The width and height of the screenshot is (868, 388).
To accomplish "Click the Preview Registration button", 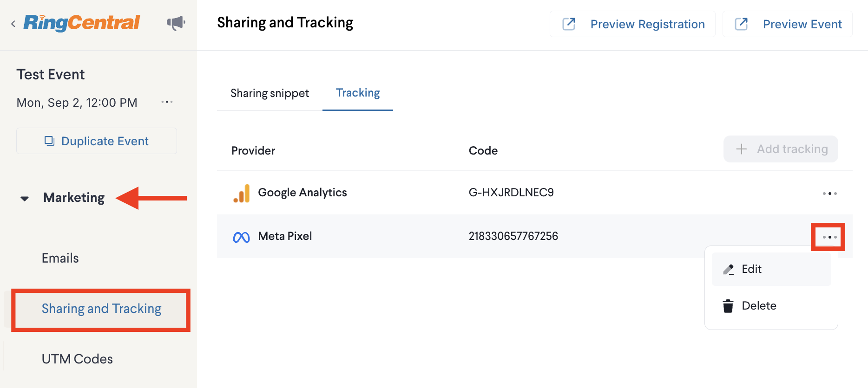I will pos(632,24).
